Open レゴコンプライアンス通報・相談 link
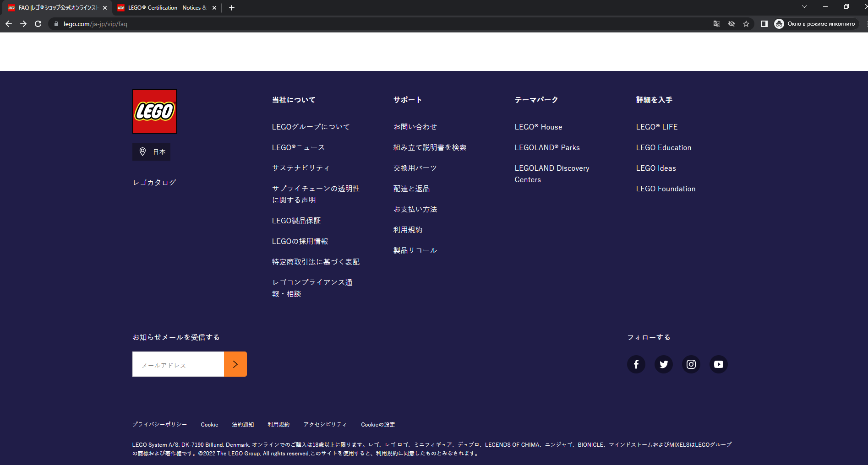This screenshot has width=868, height=465. coord(312,288)
